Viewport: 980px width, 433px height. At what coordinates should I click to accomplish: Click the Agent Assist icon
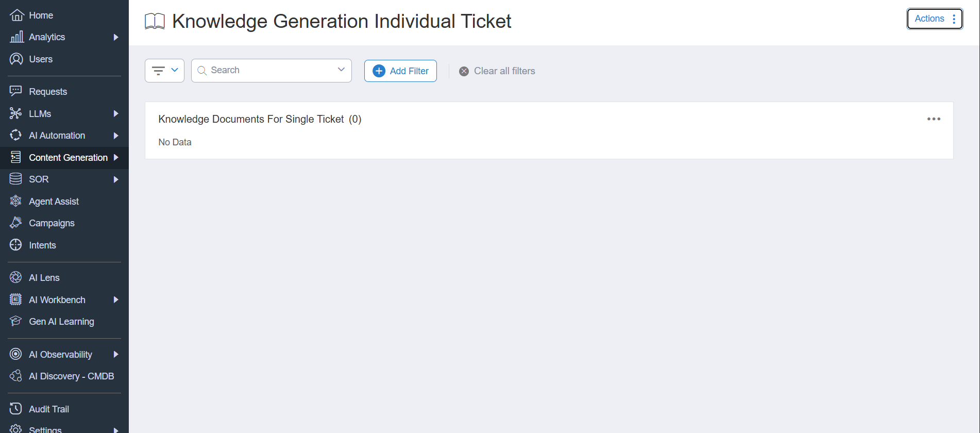point(16,201)
